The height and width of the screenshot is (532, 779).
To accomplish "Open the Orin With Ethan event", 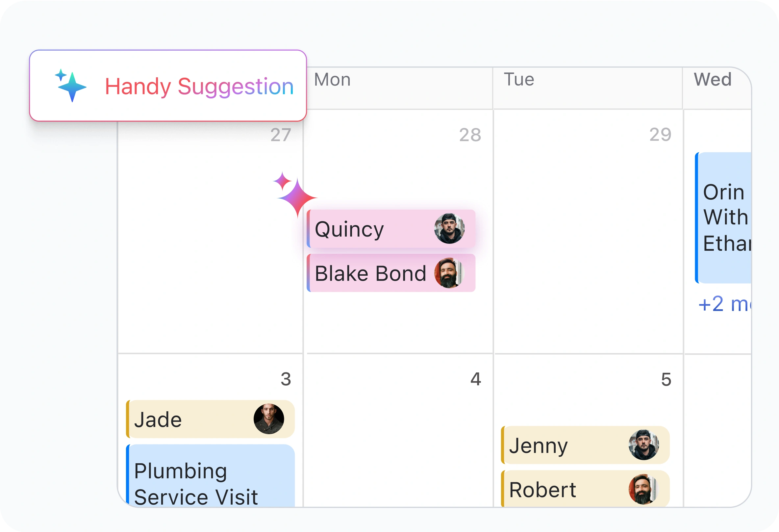I will pyautogui.click(x=724, y=218).
